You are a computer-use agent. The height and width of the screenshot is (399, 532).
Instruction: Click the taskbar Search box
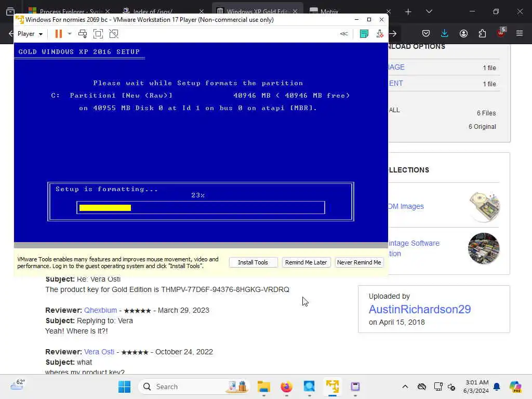pyautogui.click(x=193, y=387)
